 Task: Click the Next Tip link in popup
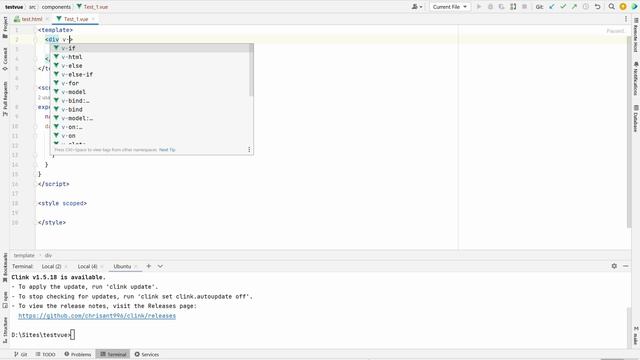pos(167,150)
